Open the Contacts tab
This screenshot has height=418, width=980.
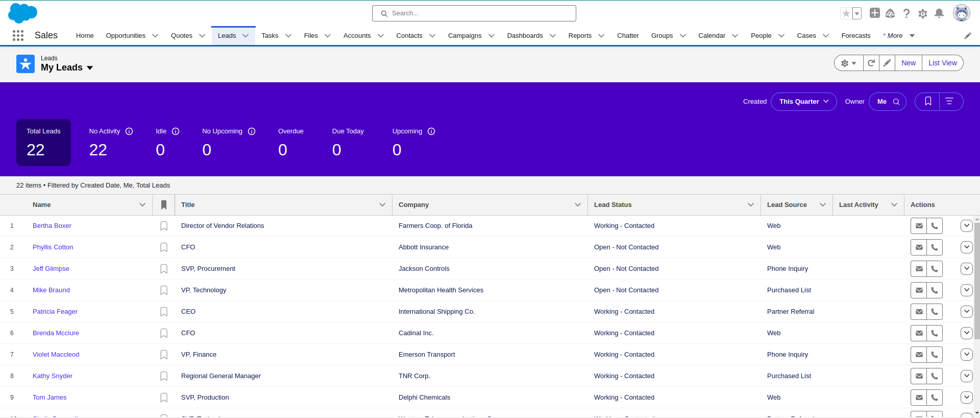pos(409,36)
